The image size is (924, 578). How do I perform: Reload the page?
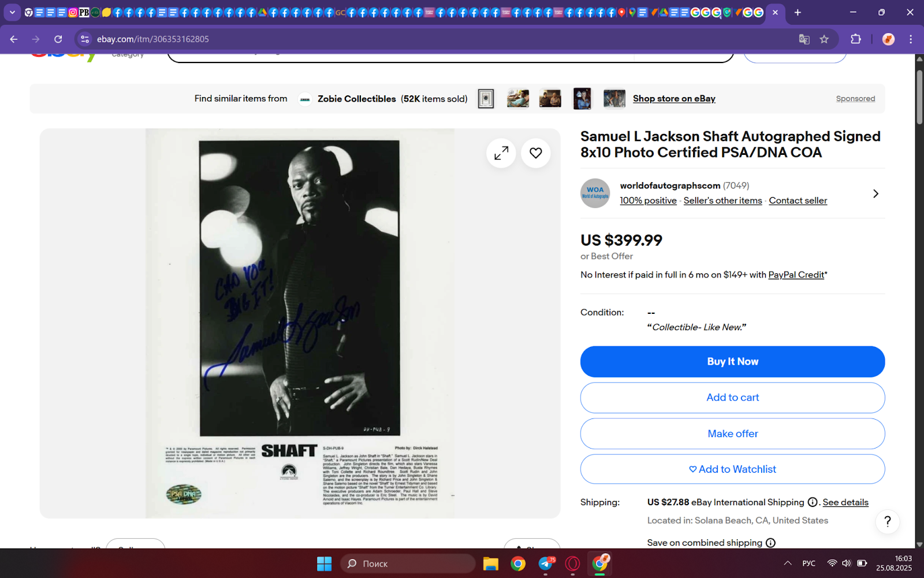(58, 39)
